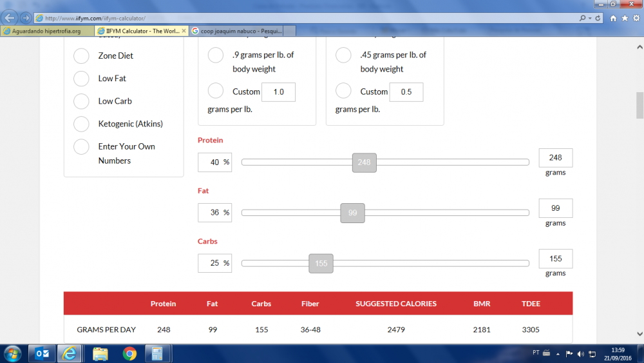The image size is (644, 363).
Task: Select .45 grams per lb. radio option
Action: (343, 55)
